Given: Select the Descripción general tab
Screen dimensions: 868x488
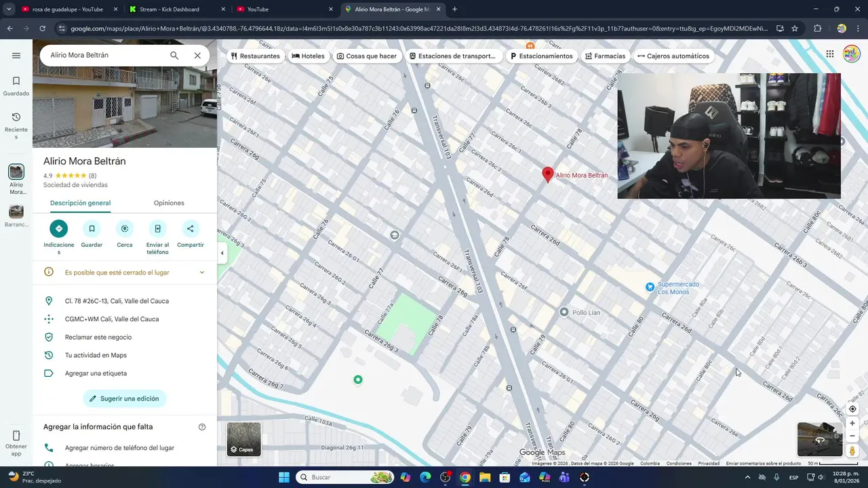Looking at the screenshot, I should 80,203.
